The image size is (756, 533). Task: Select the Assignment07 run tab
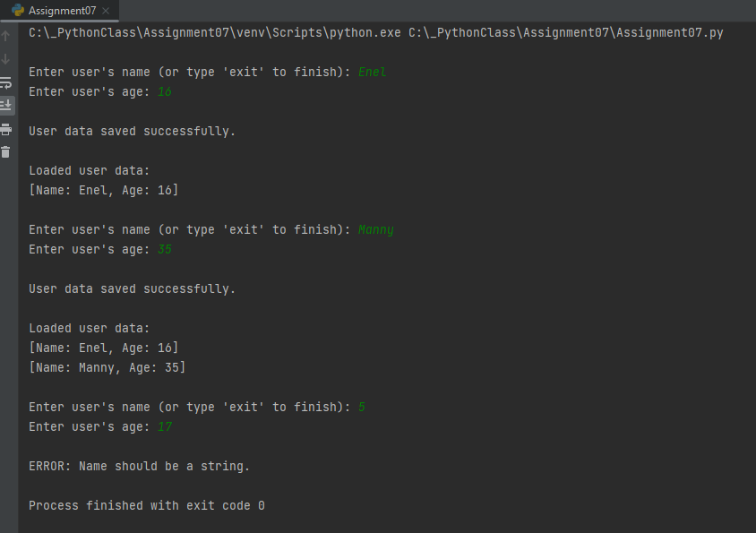click(x=59, y=11)
